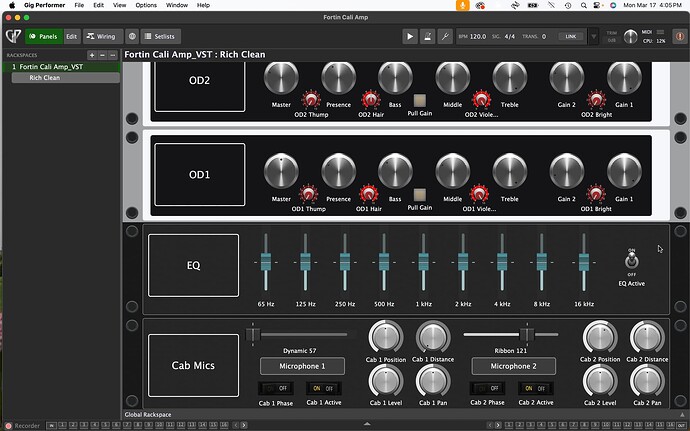
Task: Switch to Panels view
Action: [44, 37]
